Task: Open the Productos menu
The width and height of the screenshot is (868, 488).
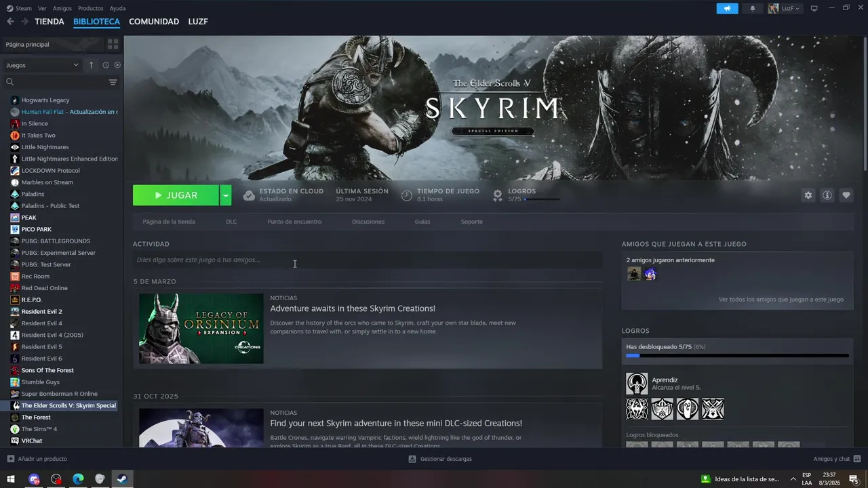Action: click(x=91, y=8)
